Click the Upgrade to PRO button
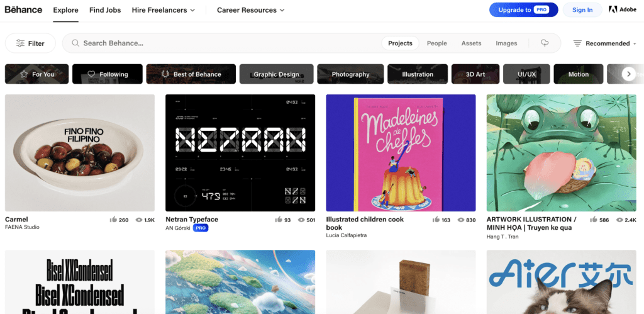The height and width of the screenshot is (314, 644). coord(523,10)
